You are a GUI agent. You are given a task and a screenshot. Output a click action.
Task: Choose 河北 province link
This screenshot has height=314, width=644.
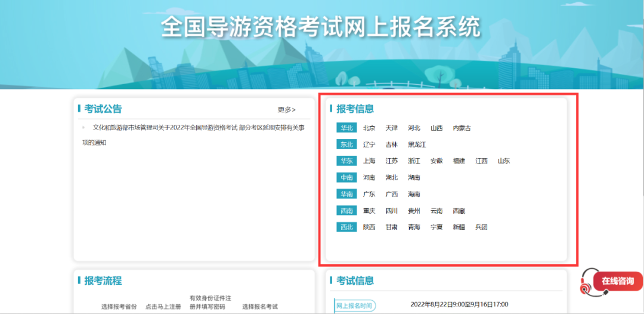(414, 128)
